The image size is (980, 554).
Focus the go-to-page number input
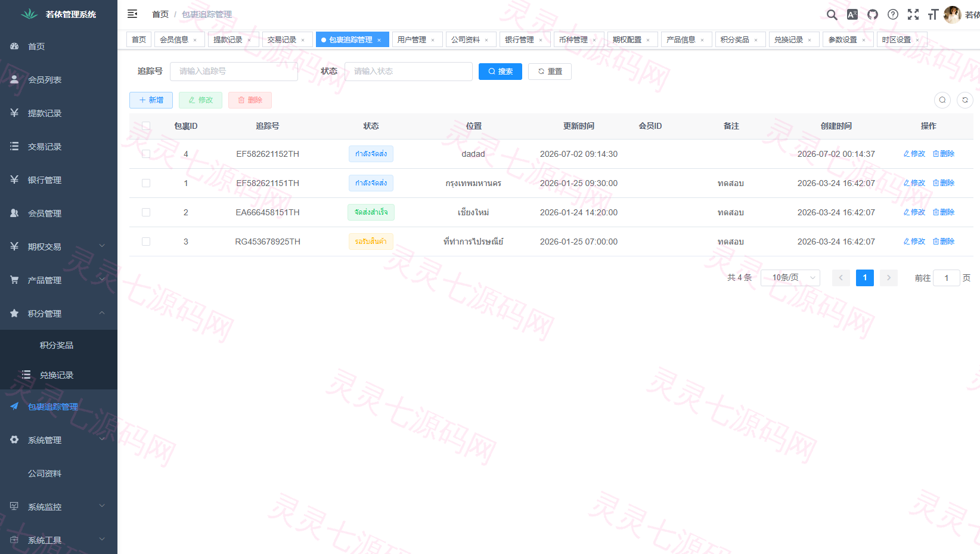pyautogui.click(x=946, y=278)
